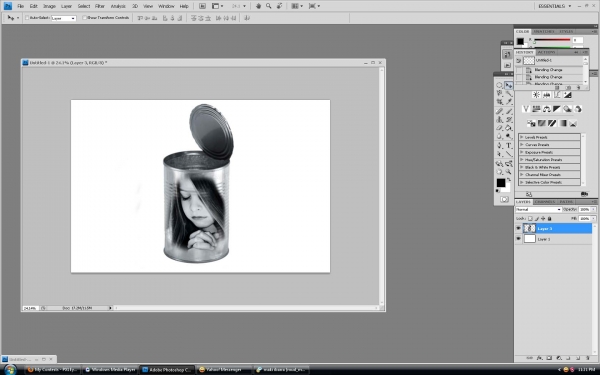
Task: Select the Move tool in the toolbox
Action: click(509, 85)
